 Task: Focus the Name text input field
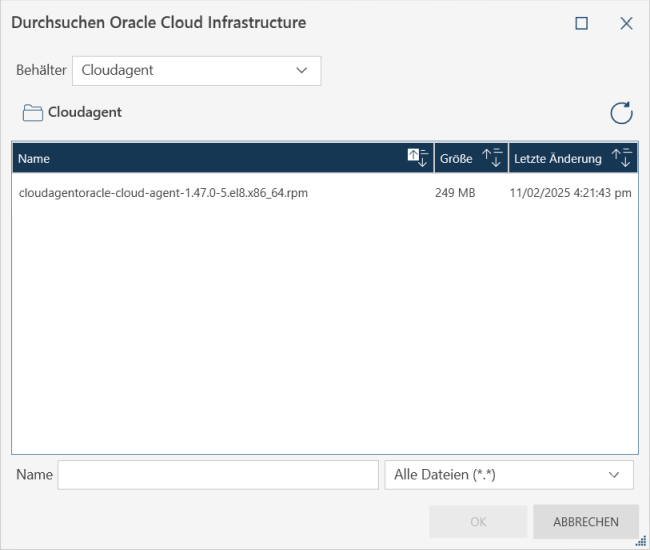point(218,475)
